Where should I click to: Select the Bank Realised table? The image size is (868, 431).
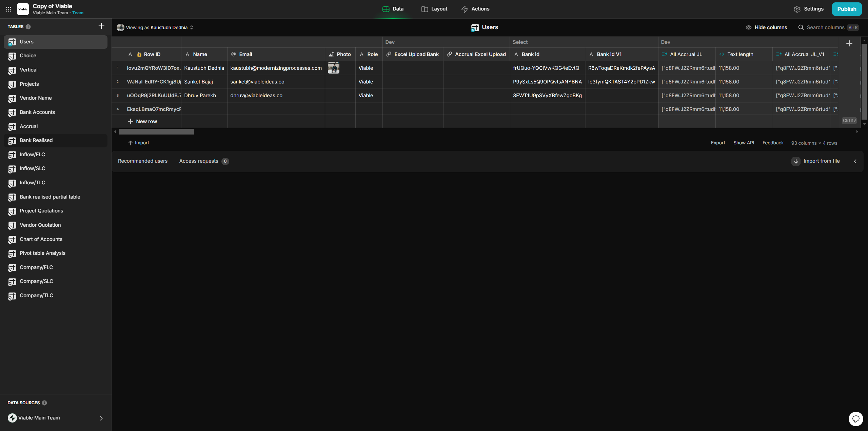pyautogui.click(x=56, y=140)
